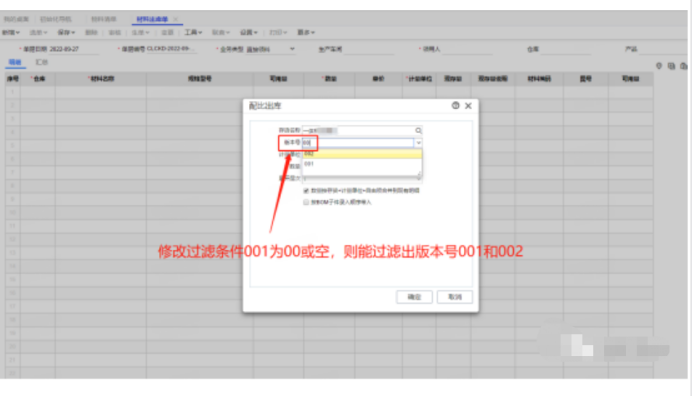
Task: Switch to the 初始化导航 tab
Action: (56, 19)
